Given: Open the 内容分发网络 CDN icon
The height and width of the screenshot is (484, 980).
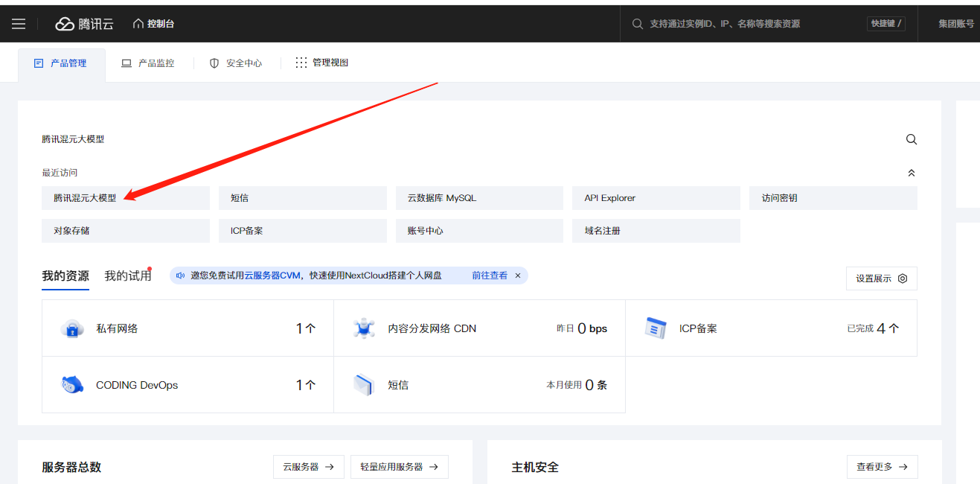Looking at the screenshot, I should click(364, 328).
